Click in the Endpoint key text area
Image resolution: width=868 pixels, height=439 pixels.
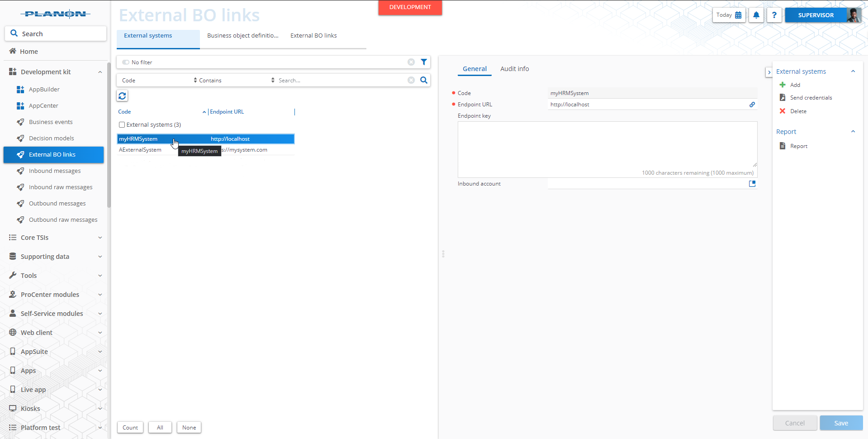pos(607,145)
